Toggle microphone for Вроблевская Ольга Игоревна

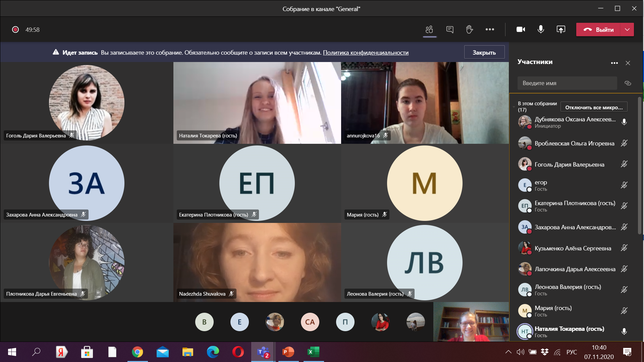click(x=624, y=143)
